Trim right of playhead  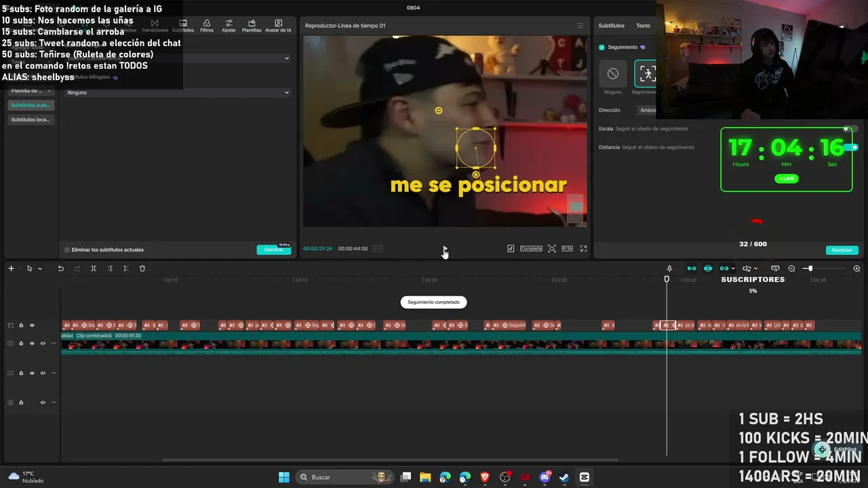125,268
